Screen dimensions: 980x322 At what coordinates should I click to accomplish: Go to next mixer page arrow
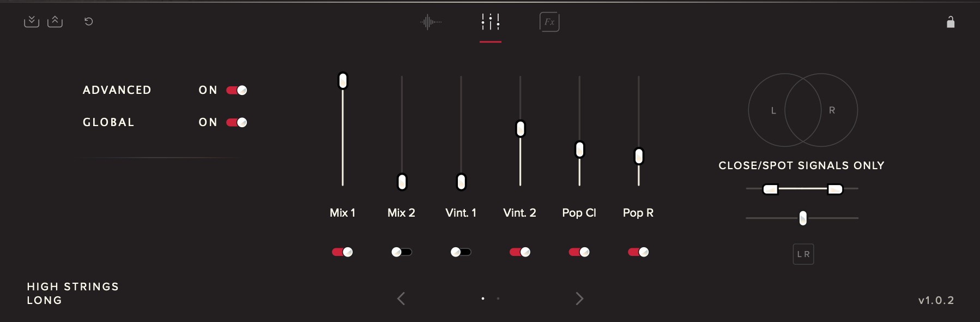(x=579, y=299)
